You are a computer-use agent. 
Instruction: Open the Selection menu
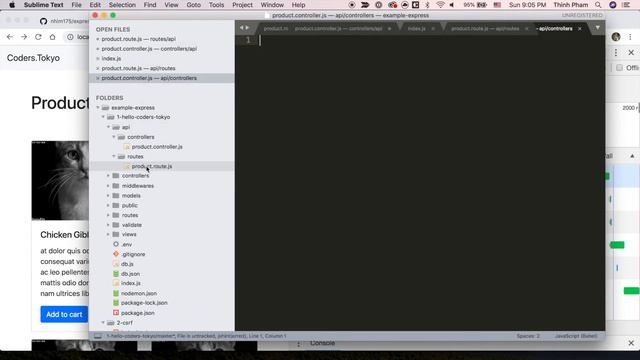tap(122, 5)
